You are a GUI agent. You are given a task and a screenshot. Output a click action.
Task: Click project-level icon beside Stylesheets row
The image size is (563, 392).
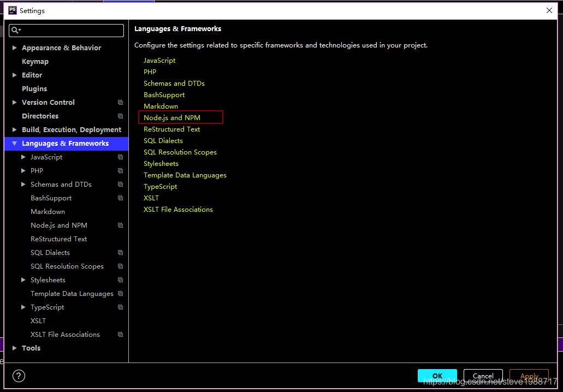120,280
